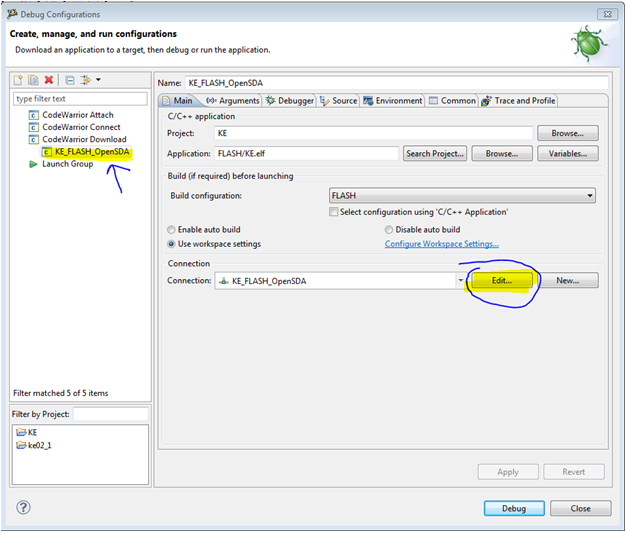627x534 pixels.
Task: Delete selected configuration with red X icon
Action: click(x=49, y=80)
